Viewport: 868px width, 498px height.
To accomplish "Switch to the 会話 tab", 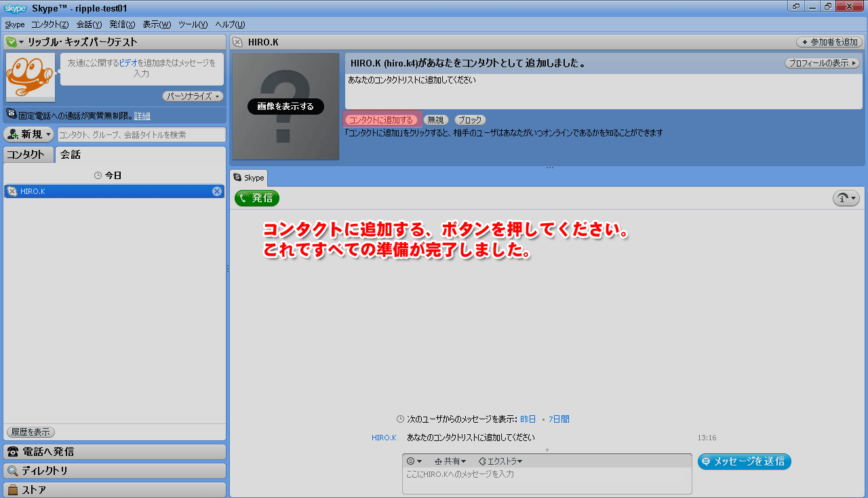I will 71,155.
